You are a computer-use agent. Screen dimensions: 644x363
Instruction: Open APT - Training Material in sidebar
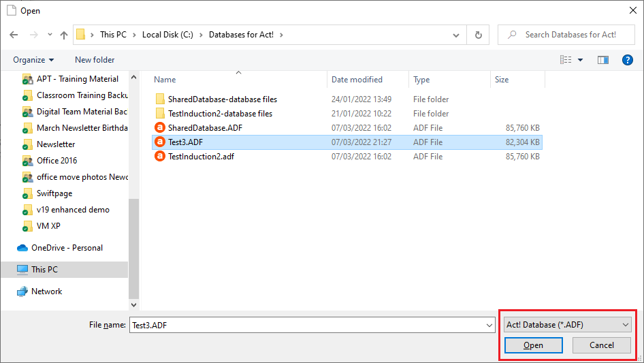78,79
